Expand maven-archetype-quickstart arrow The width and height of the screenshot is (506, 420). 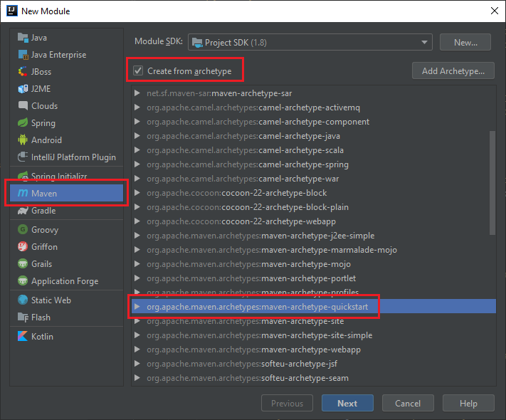click(x=137, y=307)
